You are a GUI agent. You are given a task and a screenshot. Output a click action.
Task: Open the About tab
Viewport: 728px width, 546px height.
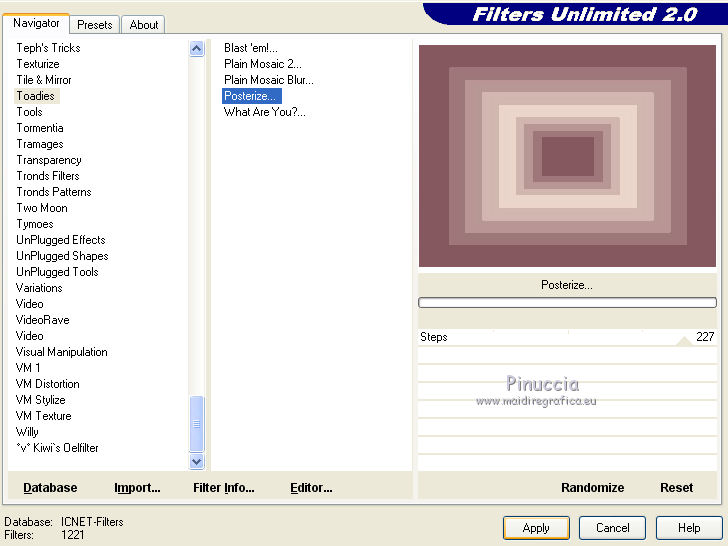click(x=143, y=25)
